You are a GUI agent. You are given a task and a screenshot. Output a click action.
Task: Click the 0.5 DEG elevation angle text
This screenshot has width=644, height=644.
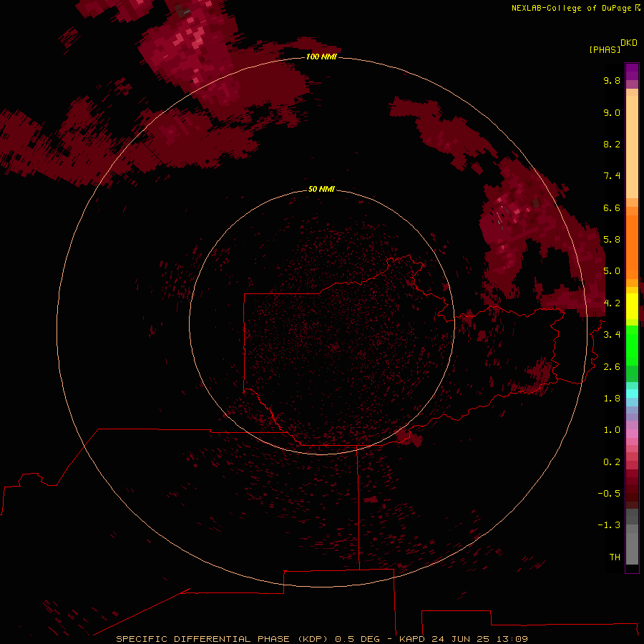tap(357, 639)
